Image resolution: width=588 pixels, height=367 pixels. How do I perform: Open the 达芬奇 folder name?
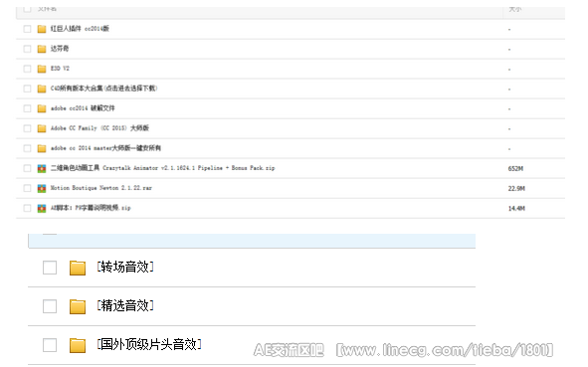(60, 49)
